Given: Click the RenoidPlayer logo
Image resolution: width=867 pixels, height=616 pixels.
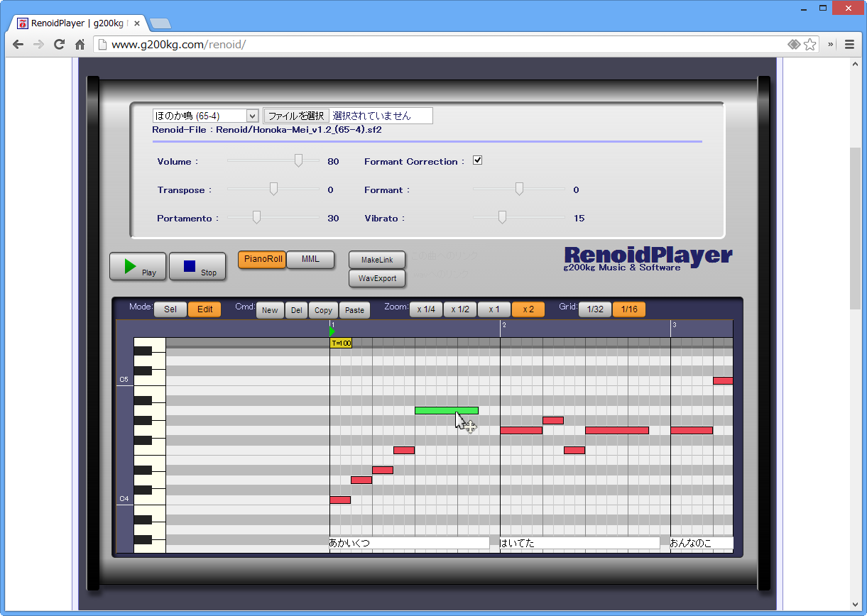Looking at the screenshot, I should (648, 258).
